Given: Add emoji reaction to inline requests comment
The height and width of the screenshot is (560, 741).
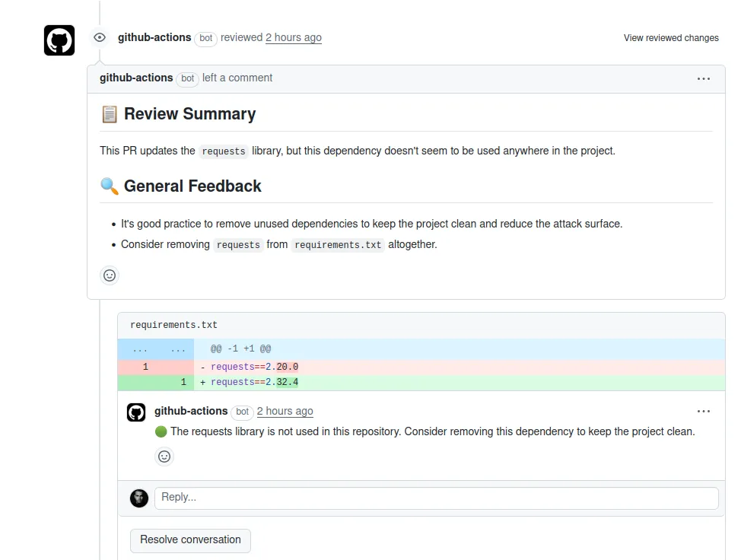Looking at the screenshot, I should [164, 457].
